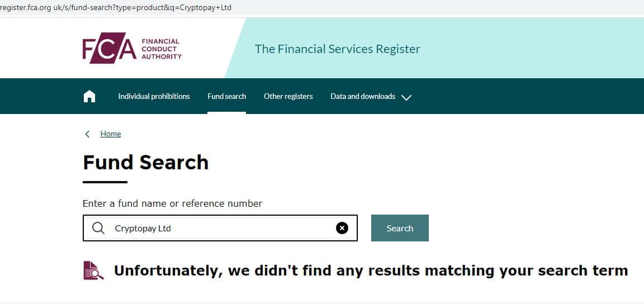The height and width of the screenshot is (304, 644).
Task: Follow the Home breadcrumb link
Action: pos(111,134)
